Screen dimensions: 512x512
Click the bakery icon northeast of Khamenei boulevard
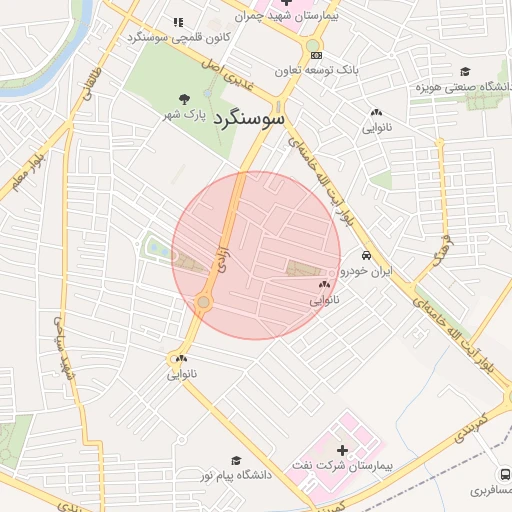click(376, 113)
